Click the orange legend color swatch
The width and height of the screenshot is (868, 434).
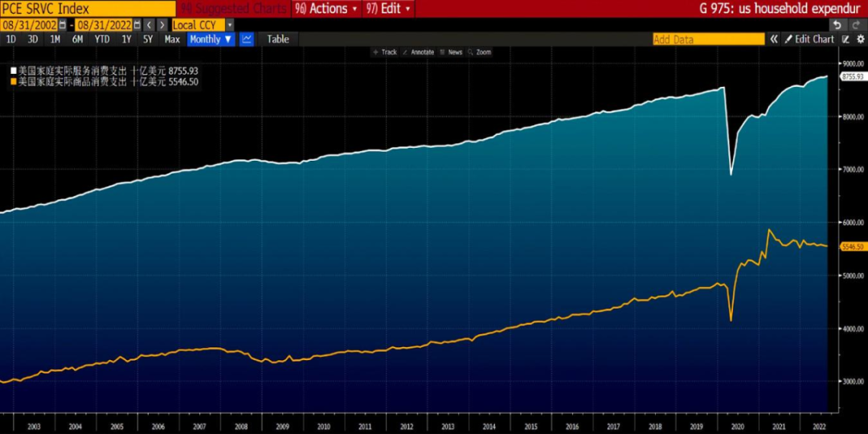14,82
